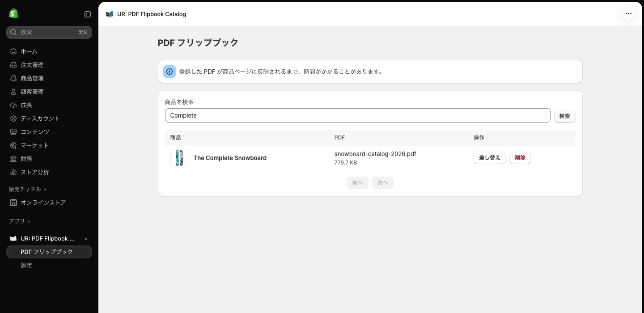Open the ストア分析 sidebar entry
Viewport: 644px width, 313px height.
click(x=49, y=172)
